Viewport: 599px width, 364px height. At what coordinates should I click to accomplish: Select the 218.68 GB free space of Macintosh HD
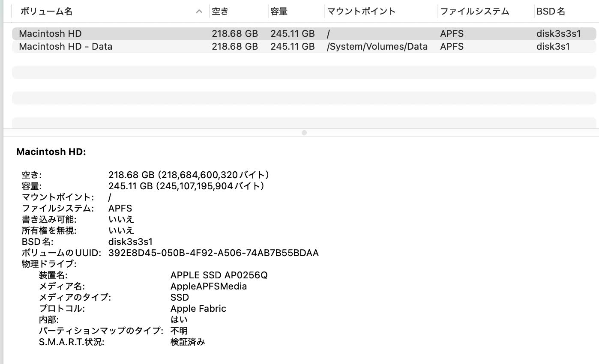(189, 175)
